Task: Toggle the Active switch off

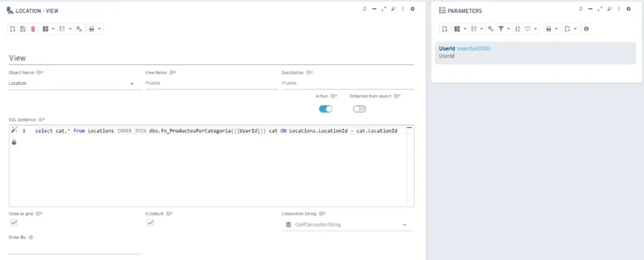Action: 326,109
